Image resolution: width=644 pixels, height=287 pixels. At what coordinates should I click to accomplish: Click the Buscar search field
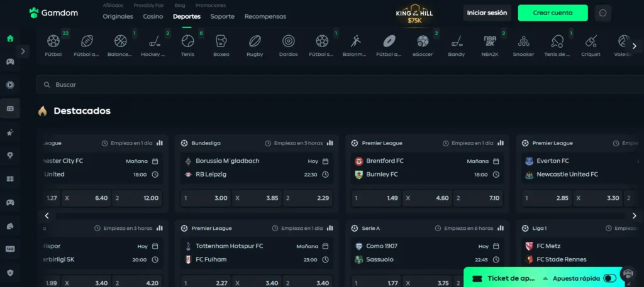tap(340, 84)
